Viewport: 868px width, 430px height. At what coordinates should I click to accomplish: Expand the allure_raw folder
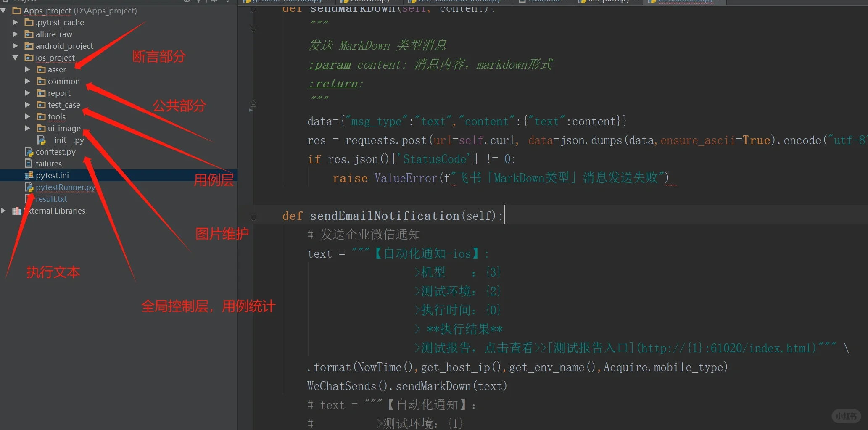tap(16, 34)
